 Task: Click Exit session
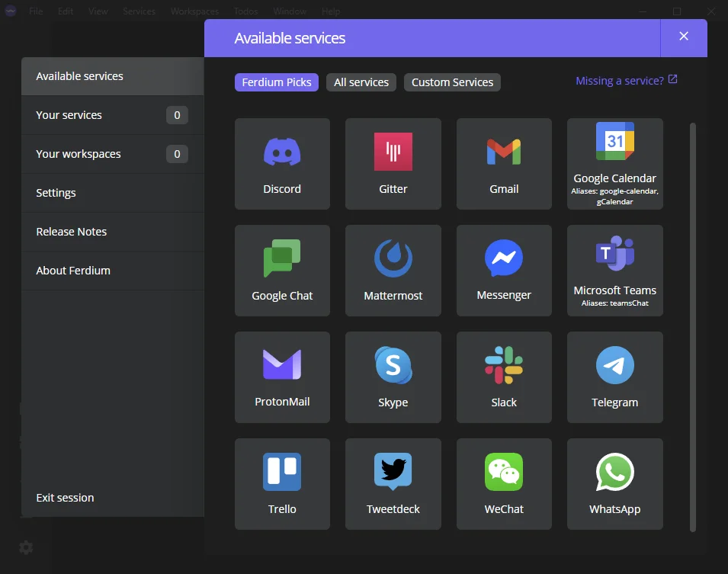coord(65,498)
